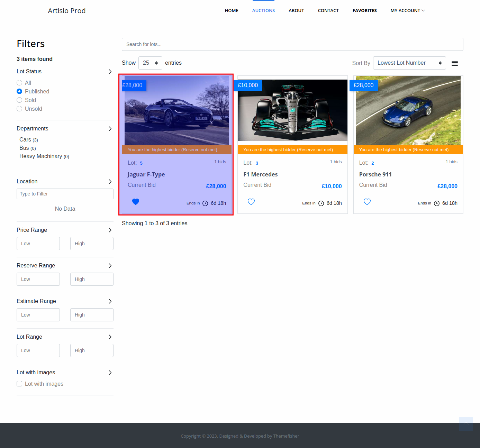Click Lot number 2 link
The image size is (480, 448).
click(x=373, y=163)
